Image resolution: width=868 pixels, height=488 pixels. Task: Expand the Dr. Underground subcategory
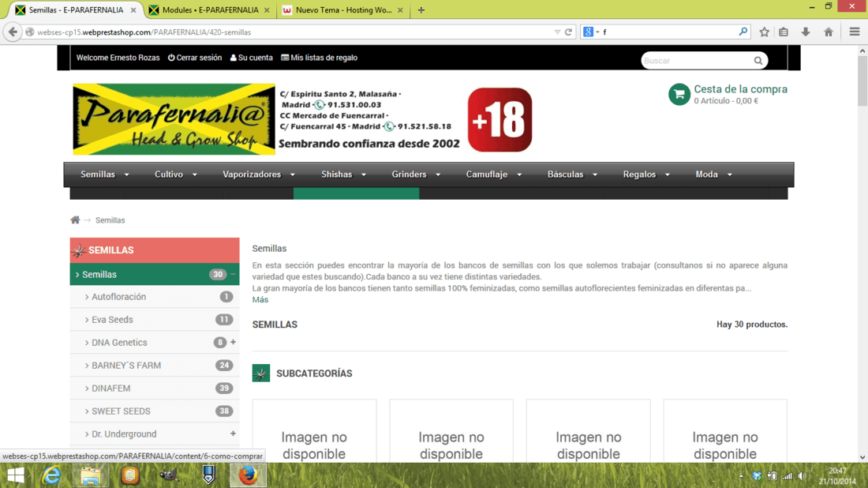(x=233, y=434)
